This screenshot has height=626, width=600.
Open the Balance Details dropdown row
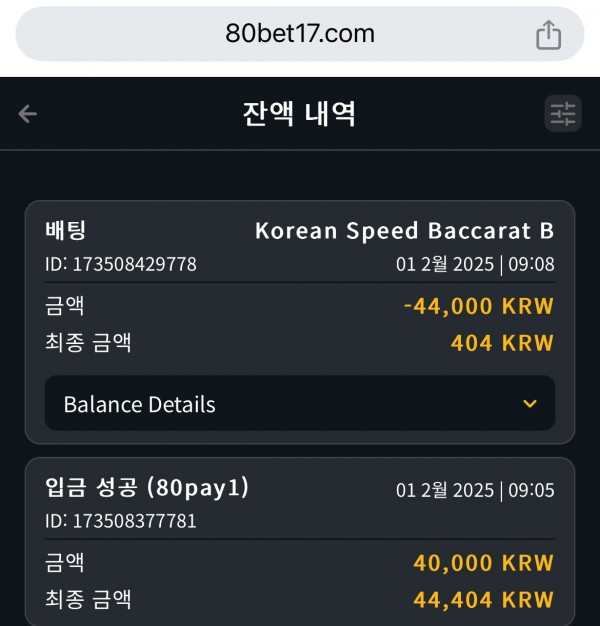[x=300, y=403]
